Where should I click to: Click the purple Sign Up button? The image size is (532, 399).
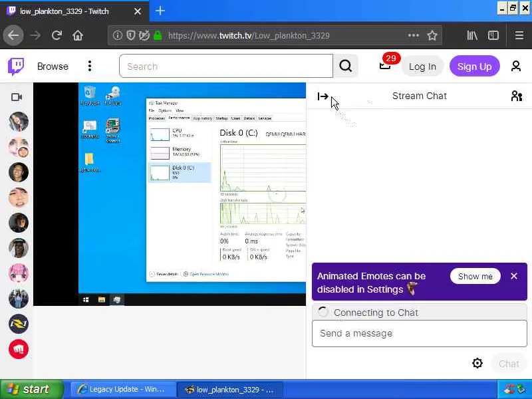(x=474, y=66)
